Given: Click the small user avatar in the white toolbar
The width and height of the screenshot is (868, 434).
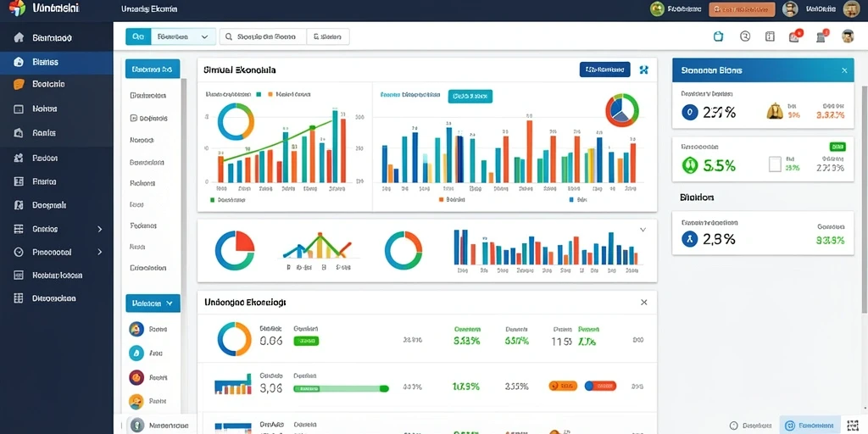Looking at the screenshot, I should (x=848, y=36).
